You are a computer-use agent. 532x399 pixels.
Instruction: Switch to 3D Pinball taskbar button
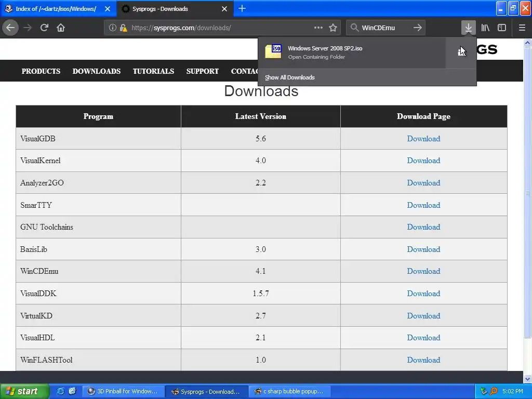[123, 391]
